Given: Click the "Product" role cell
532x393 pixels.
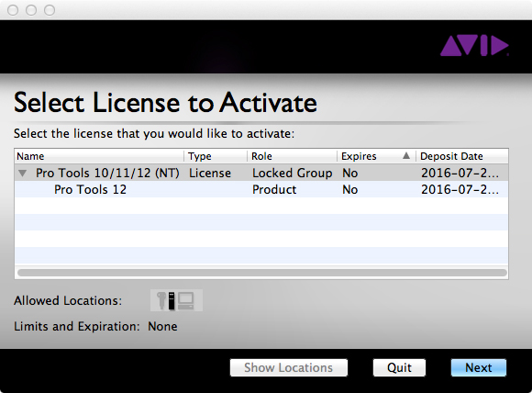Looking at the screenshot, I should pyautogui.click(x=274, y=189).
